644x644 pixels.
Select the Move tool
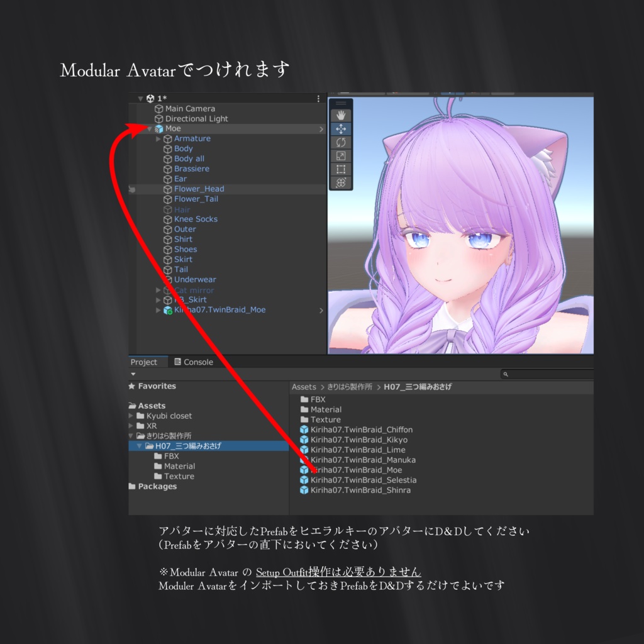[340, 129]
